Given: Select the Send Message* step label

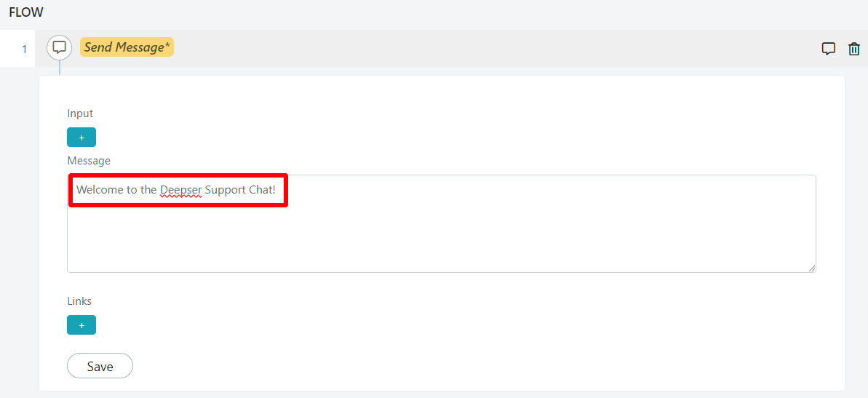Looking at the screenshot, I should tap(127, 47).
